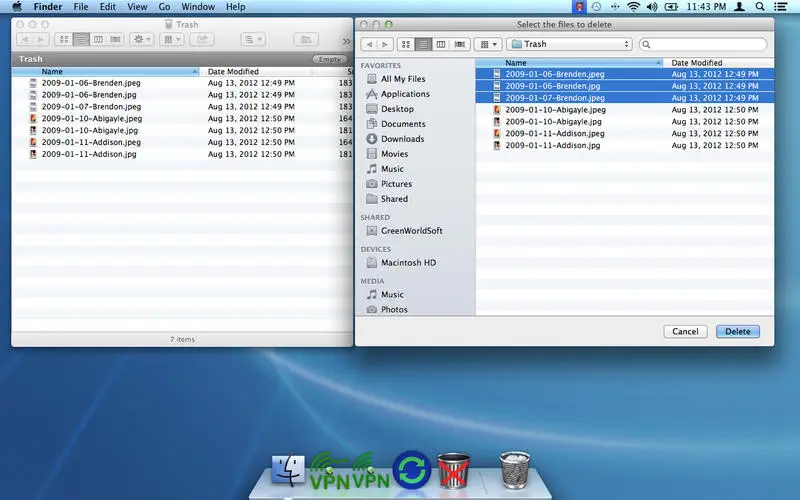Open the Finder menu
Screen dimensions: 800x500
pos(47,7)
